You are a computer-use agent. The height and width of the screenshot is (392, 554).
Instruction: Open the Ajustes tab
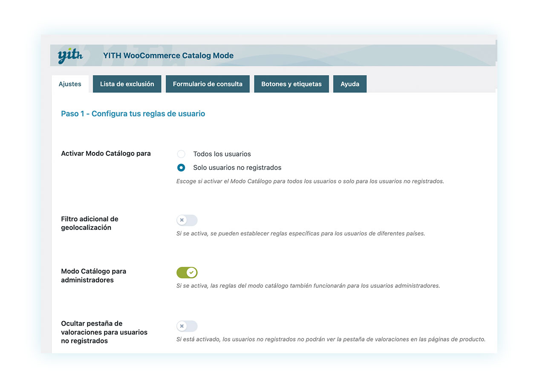[x=70, y=84]
